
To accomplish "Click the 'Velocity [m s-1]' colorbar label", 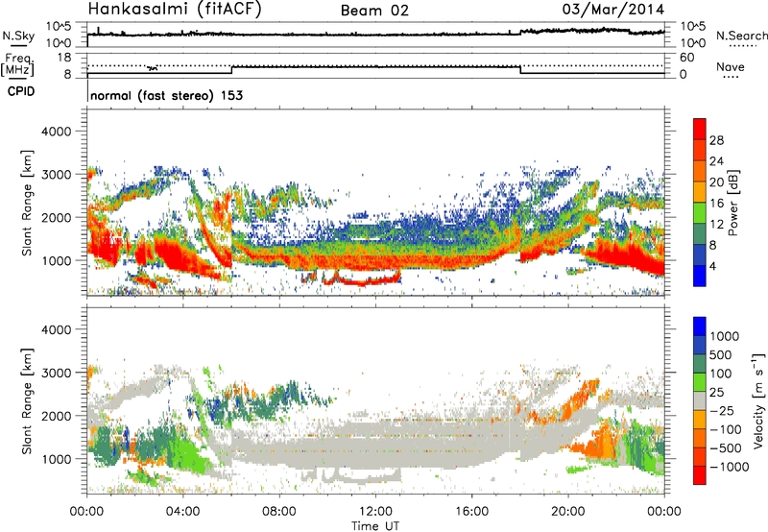I will (758, 400).
